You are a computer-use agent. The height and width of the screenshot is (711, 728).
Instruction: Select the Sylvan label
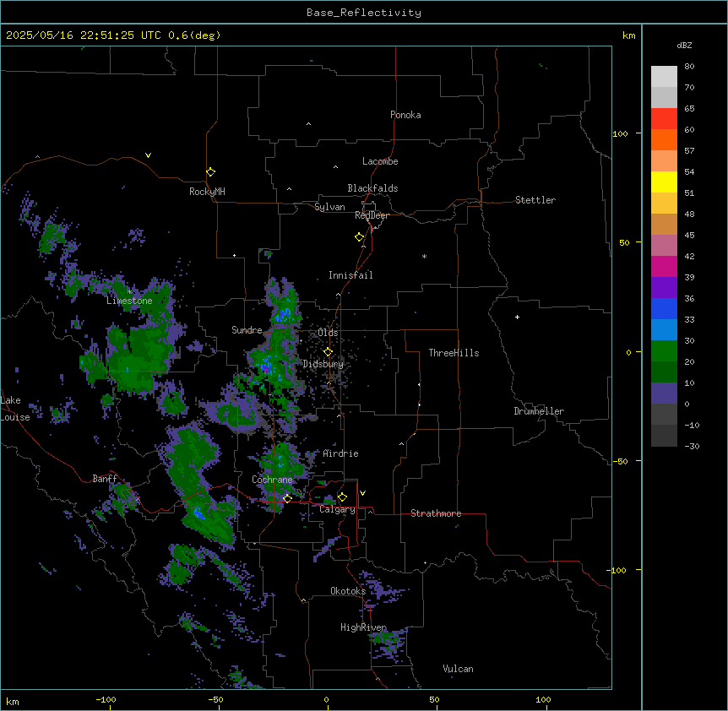(329, 207)
